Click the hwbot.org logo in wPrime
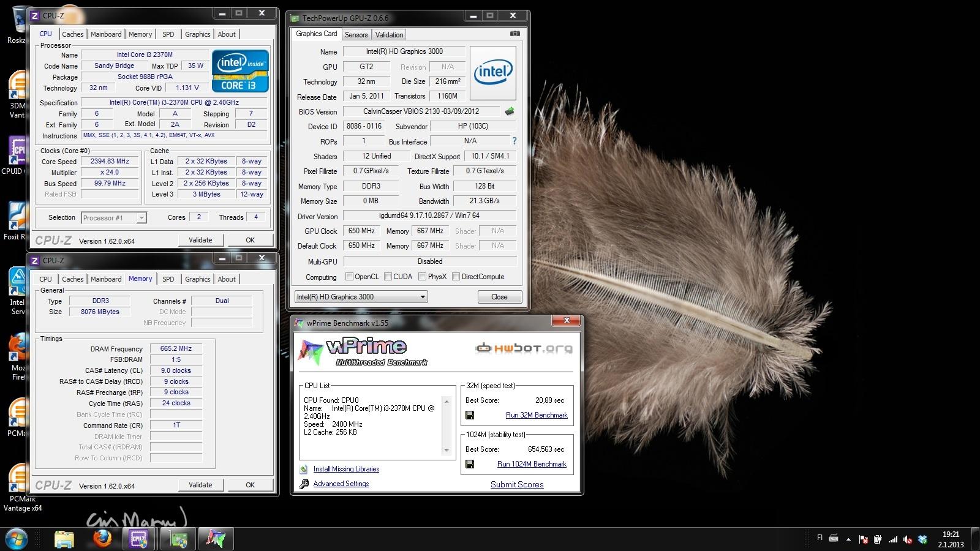 click(x=524, y=348)
